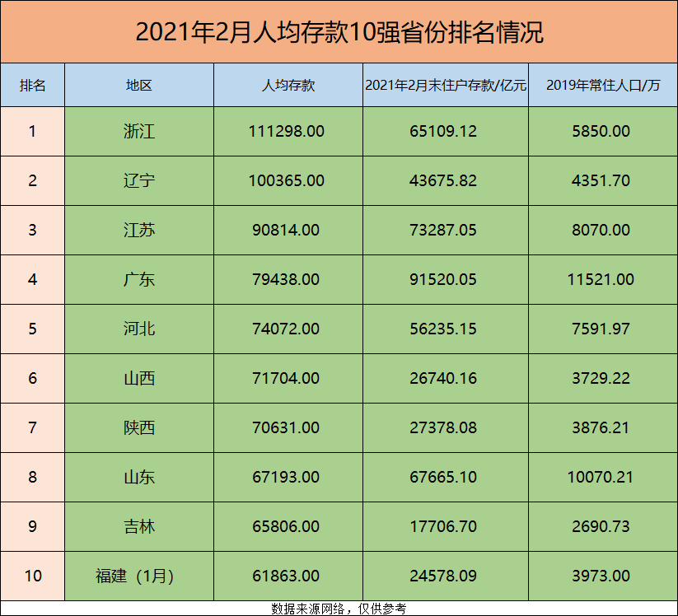Click the region cell '山西'
678x616 pixels.
click(139, 379)
